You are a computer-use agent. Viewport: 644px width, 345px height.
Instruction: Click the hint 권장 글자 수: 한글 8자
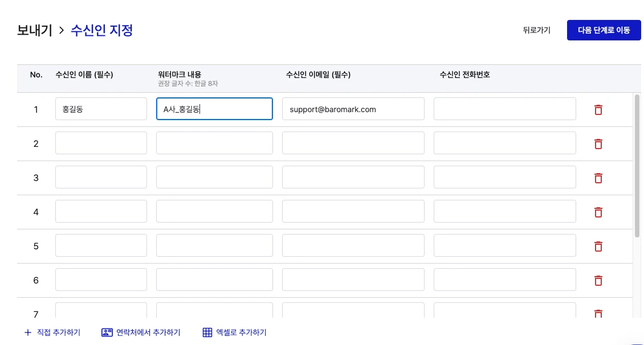(188, 84)
